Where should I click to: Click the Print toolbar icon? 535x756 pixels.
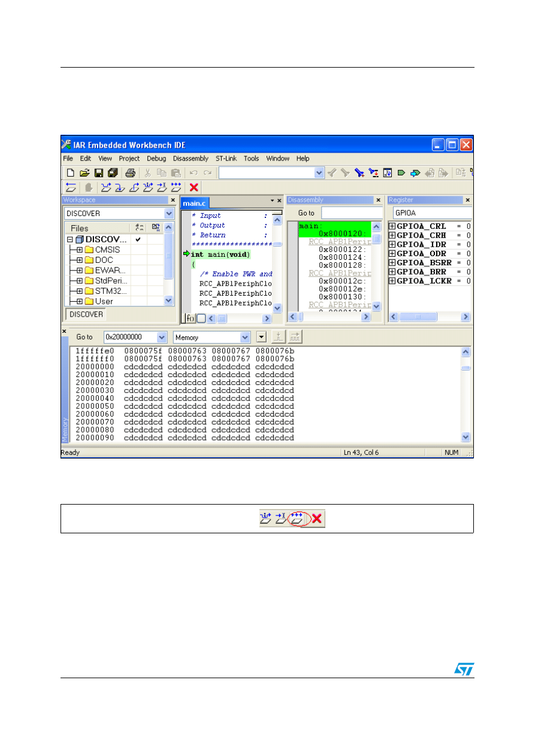tap(131, 172)
